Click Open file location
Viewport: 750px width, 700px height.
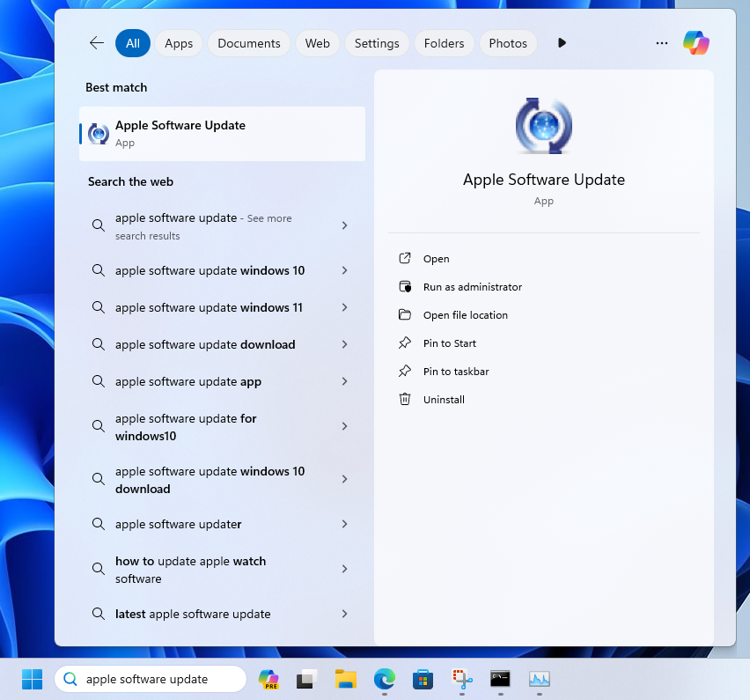[x=466, y=315]
